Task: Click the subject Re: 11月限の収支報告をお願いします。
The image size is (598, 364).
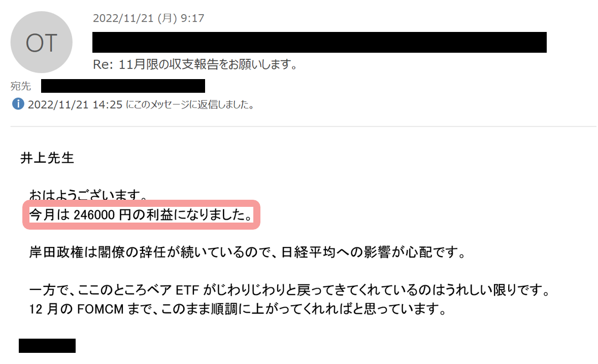Action: pyautogui.click(x=195, y=64)
